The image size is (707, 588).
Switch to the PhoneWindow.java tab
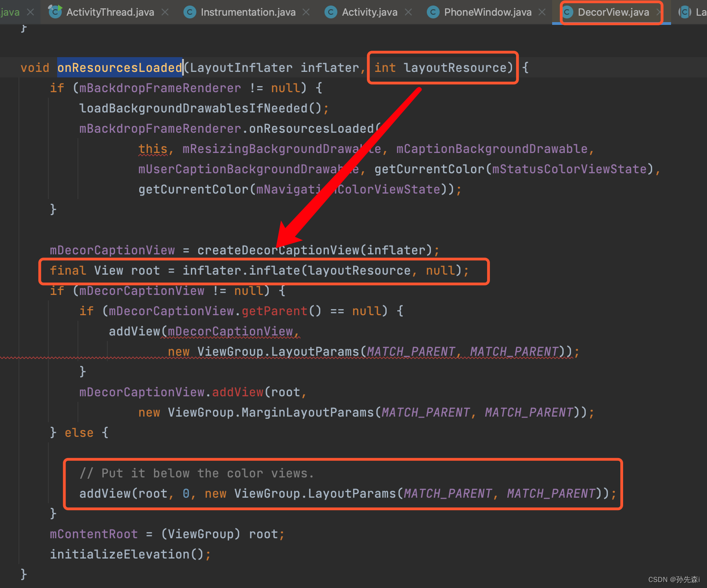(x=488, y=12)
